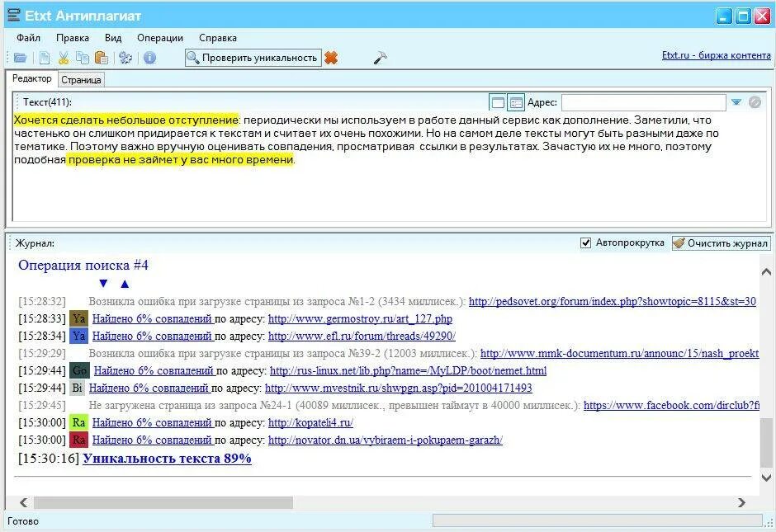Click the [15:30:16] timestamp in journal
Image resolution: width=776 pixels, height=532 pixels.
49,459
